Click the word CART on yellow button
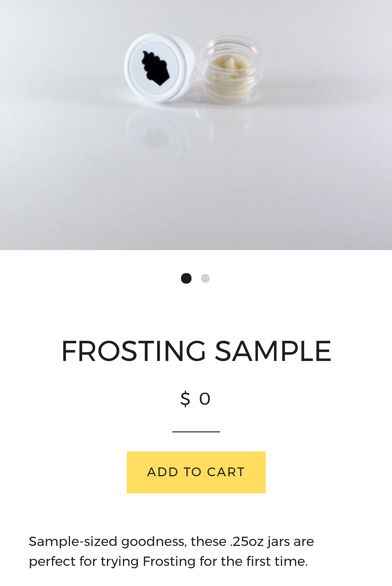 coord(226,472)
